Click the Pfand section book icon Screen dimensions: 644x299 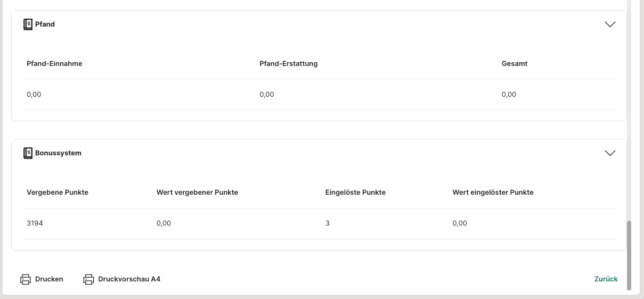28,24
